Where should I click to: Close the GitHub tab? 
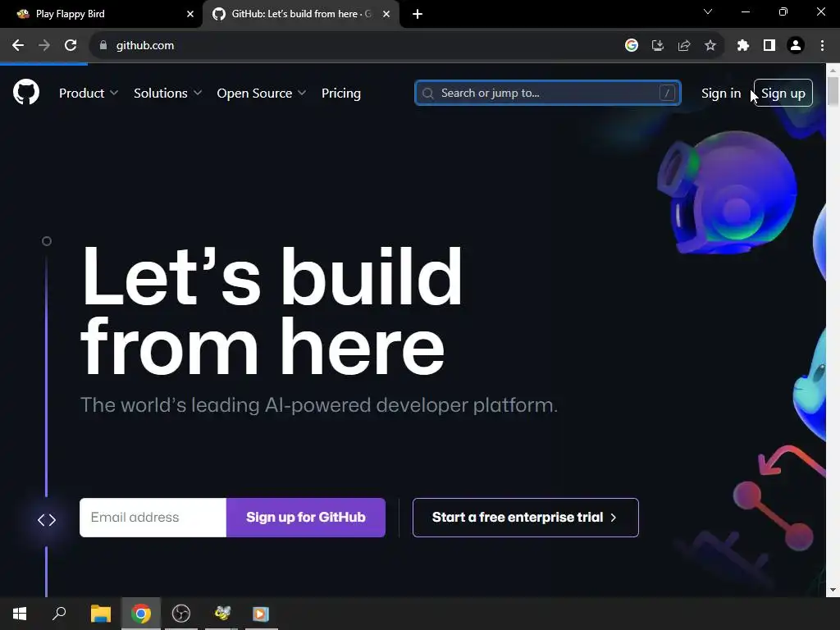point(386,14)
